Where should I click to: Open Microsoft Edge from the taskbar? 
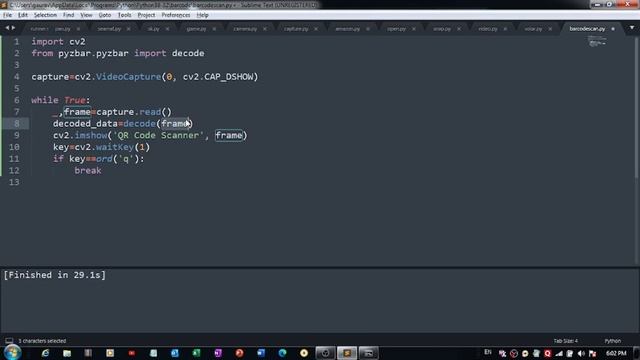click(282, 353)
